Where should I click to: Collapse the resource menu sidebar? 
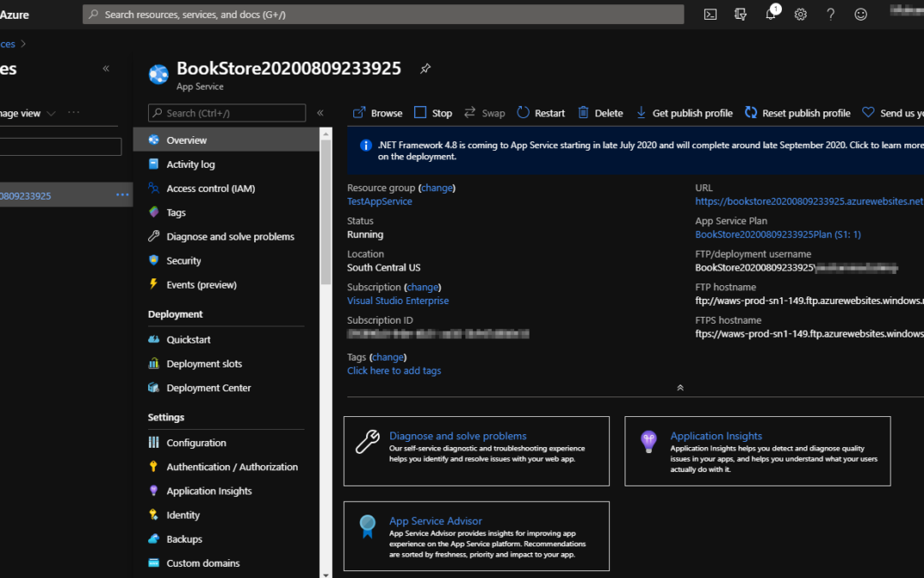click(x=320, y=113)
